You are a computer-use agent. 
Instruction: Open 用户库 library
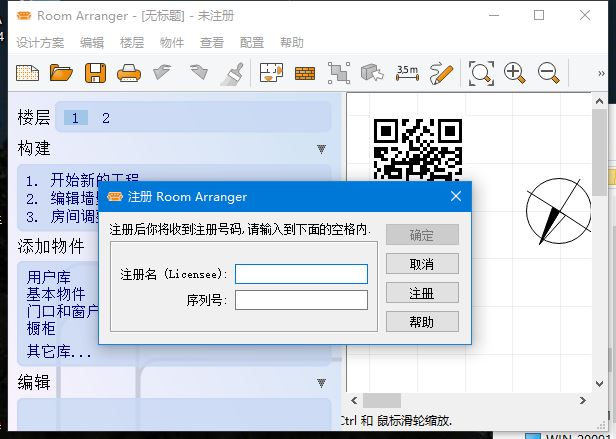(49, 277)
